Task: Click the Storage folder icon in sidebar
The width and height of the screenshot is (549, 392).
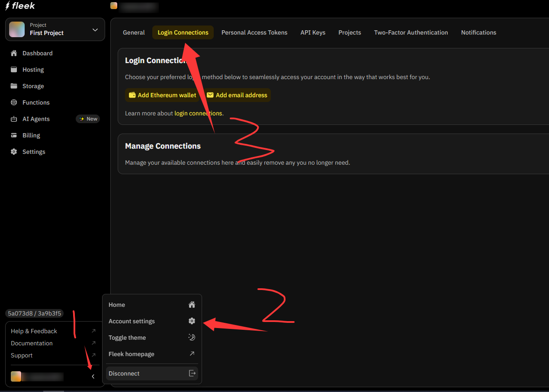Action: (14, 86)
